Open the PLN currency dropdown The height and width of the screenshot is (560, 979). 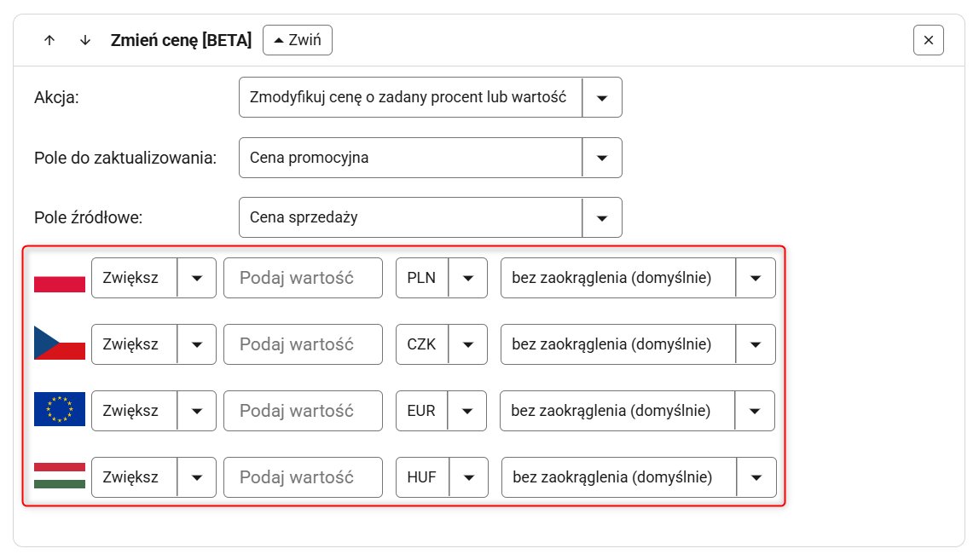pyautogui.click(x=441, y=278)
